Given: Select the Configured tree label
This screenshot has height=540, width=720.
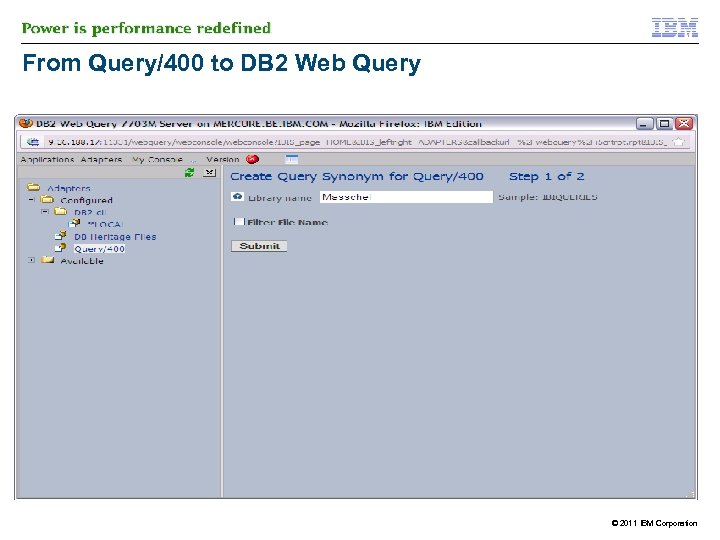Looking at the screenshot, I should pos(86,200).
